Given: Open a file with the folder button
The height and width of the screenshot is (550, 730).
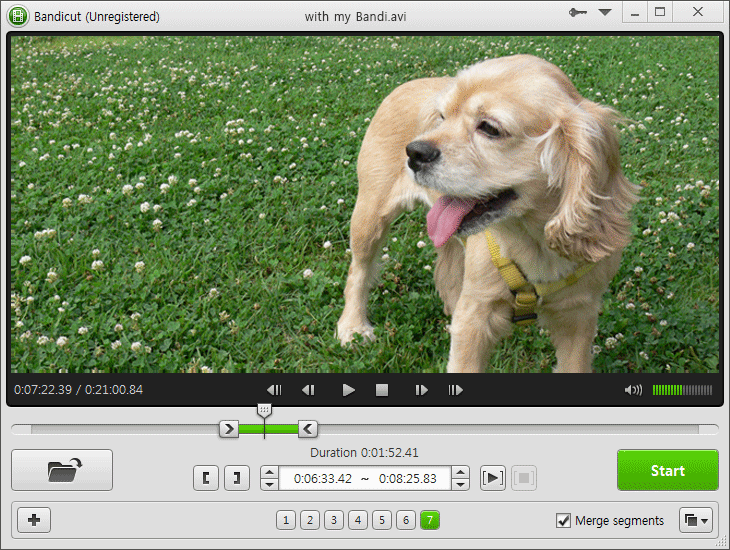Looking at the screenshot, I should [x=62, y=470].
